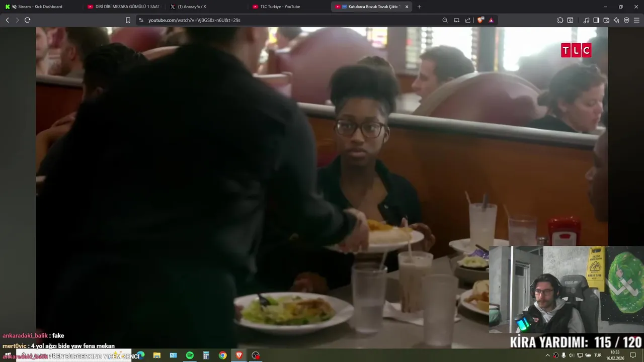The image size is (644, 362).
Task: Open Brave Shields lion icon
Action: (480, 20)
